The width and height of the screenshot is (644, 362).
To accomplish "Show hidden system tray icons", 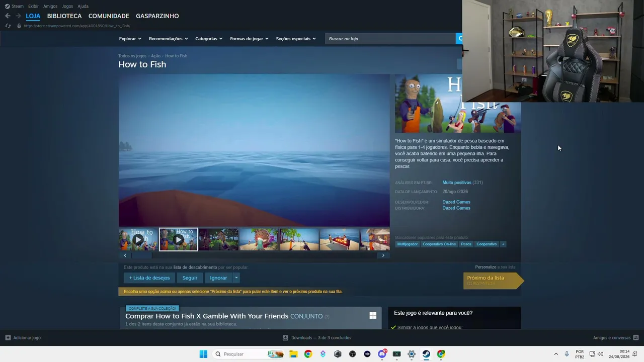I will (556, 354).
